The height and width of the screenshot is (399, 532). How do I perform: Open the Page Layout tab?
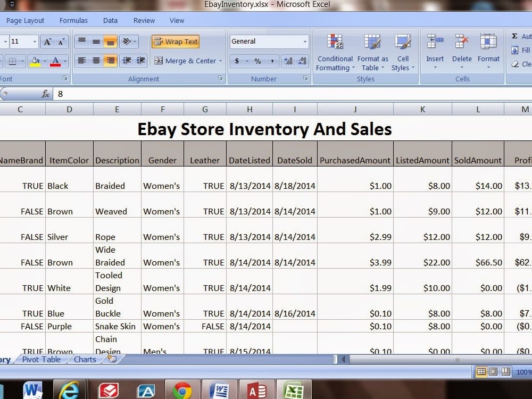coord(25,20)
